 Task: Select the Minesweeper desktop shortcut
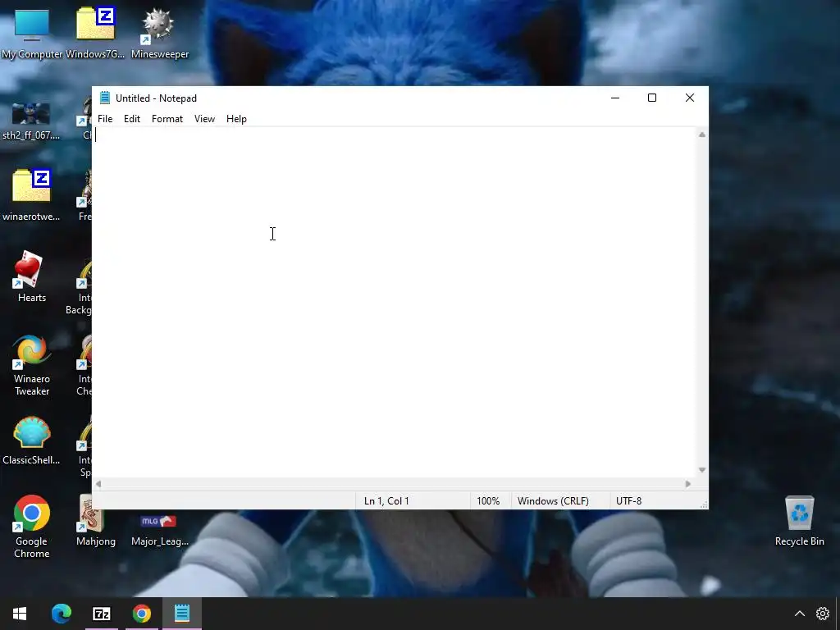(160, 33)
